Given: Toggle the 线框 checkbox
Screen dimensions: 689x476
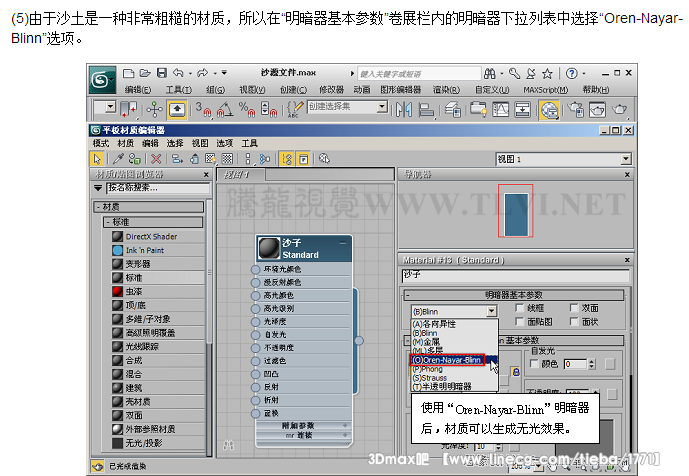Looking at the screenshot, I should click(x=520, y=307).
